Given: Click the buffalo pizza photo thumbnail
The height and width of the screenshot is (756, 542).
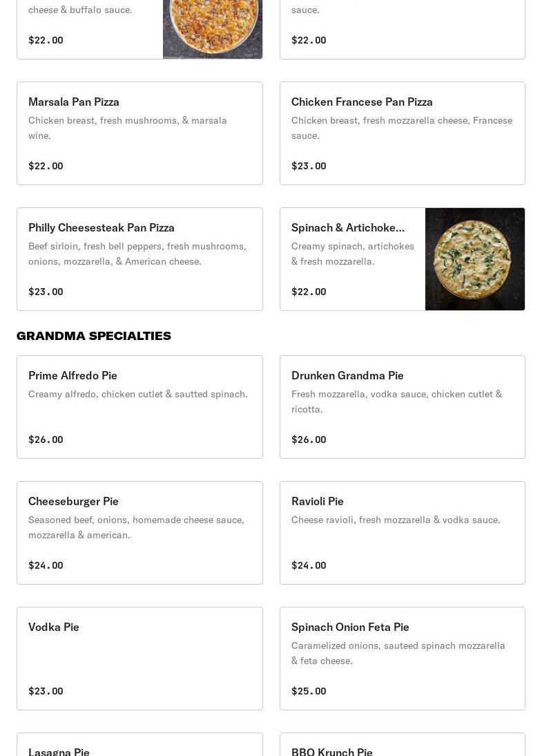Looking at the screenshot, I should [x=213, y=29].
